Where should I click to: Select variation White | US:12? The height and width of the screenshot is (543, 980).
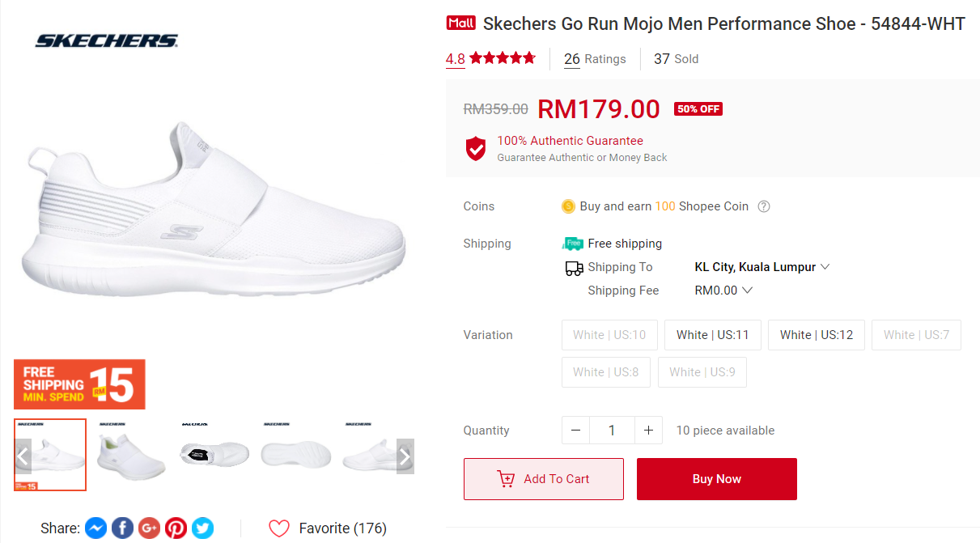(x=816, y=335)
